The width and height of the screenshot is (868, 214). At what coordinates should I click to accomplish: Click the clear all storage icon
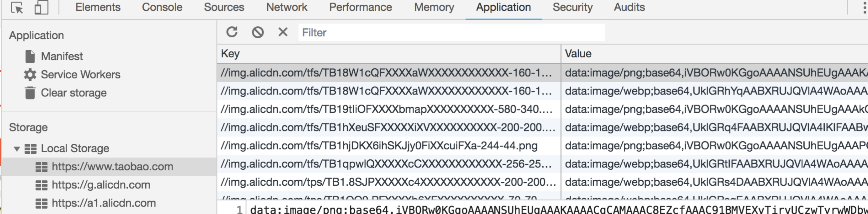(x=258, y=32)
